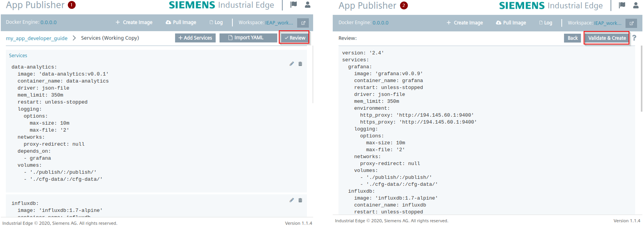Click "version: '2.4'" line in Review

pyautogui.click(x=363, y=53)
